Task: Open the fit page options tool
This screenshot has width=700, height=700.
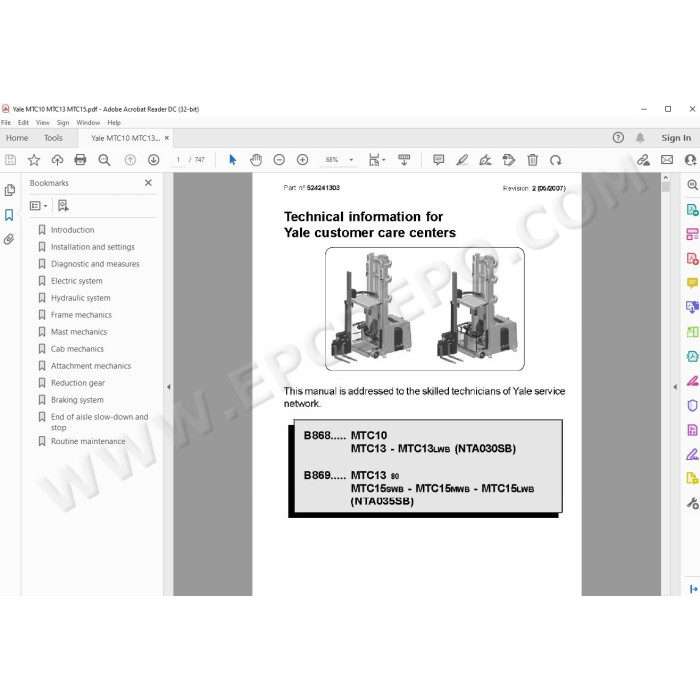Action: point(377,160)
